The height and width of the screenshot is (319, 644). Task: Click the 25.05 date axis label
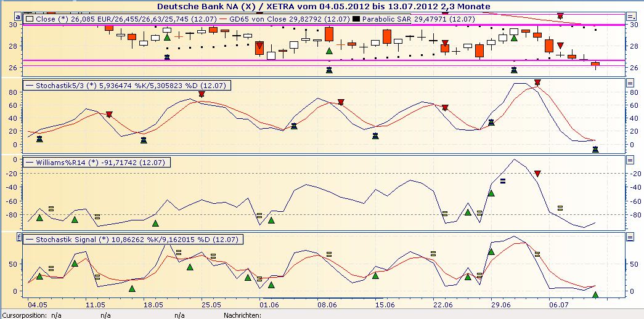click(210, 305)
